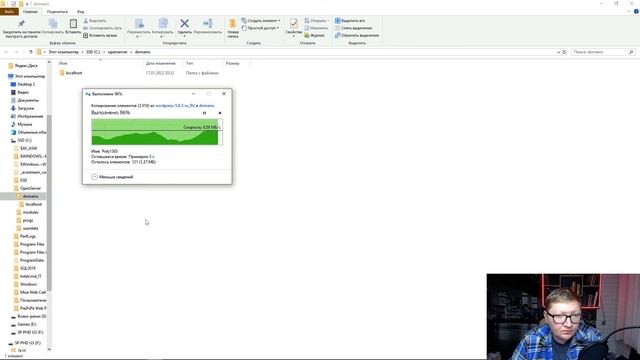Select OpenServer folder in the tree
Image resolution: width=640 pixels, height=360 pixels.
click(27, 188)
